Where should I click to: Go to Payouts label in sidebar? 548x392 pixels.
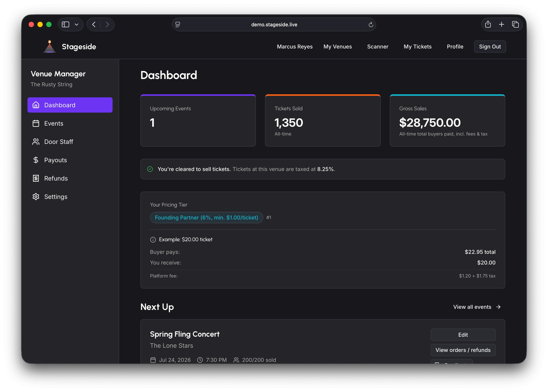tap(56, 160)
